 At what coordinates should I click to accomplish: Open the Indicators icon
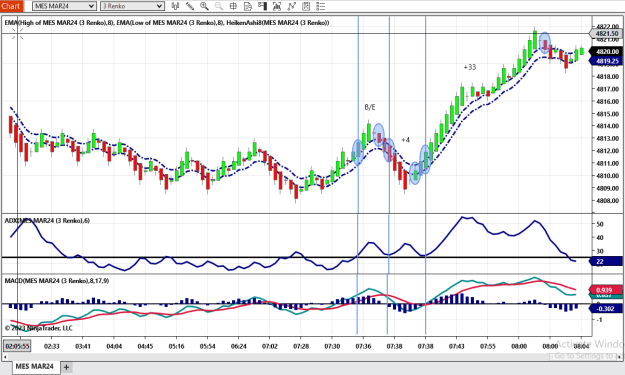(x=291, y=6)
